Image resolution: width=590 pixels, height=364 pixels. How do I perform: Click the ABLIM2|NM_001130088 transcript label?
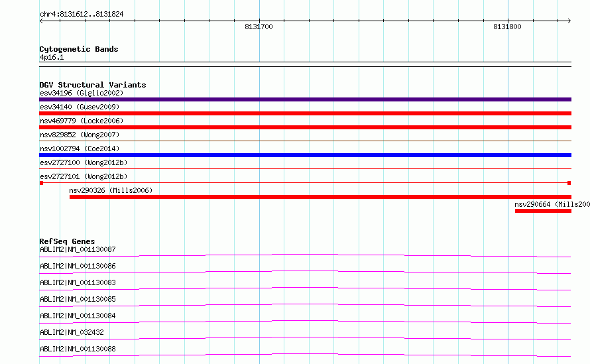coord(78,349)
